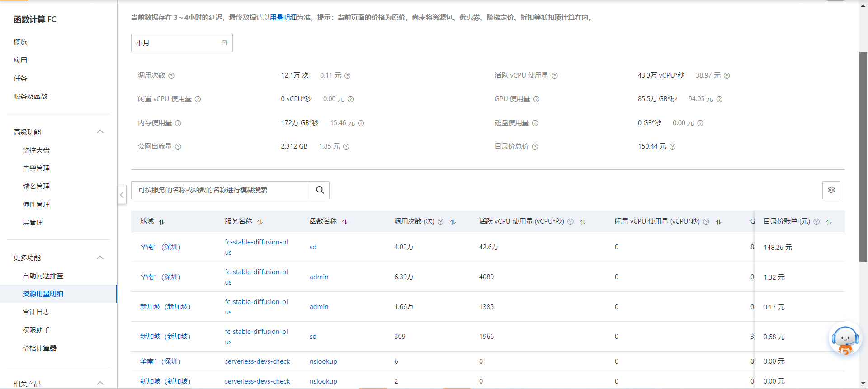The height and width of the screenshot is (389, 868).
Task: Click help icon next to GPU 使用量
Action: click(536, 99)
